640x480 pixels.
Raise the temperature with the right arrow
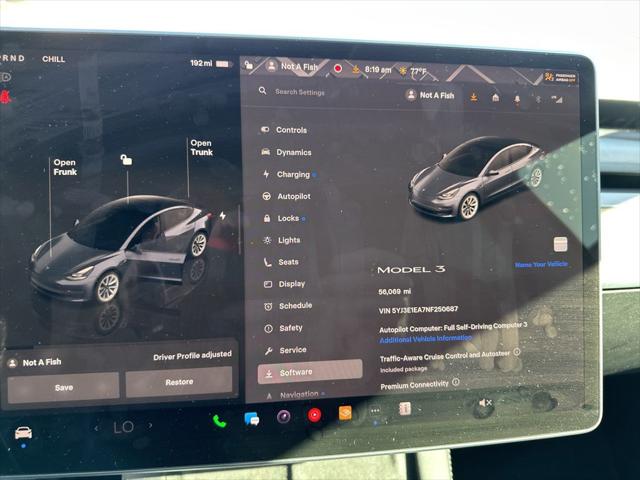point(151,426)
